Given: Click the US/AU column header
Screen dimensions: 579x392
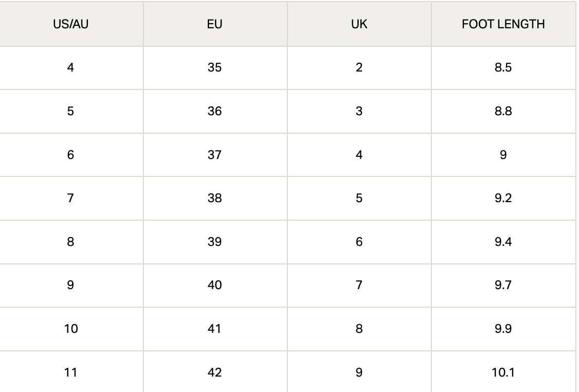Looking at the screenshot, I should pyautogui.click(x=71, y=24).
